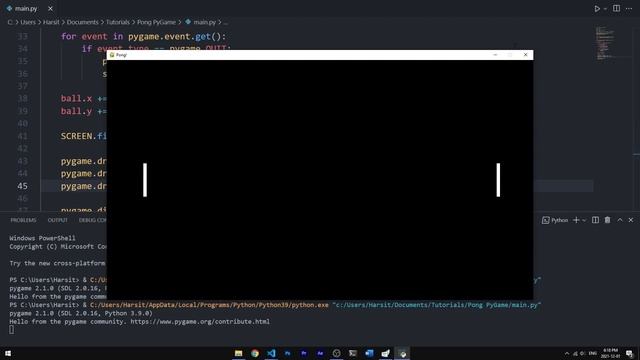Open the terminal app in the taskbar
640x360 pixels.
(353, 353)
